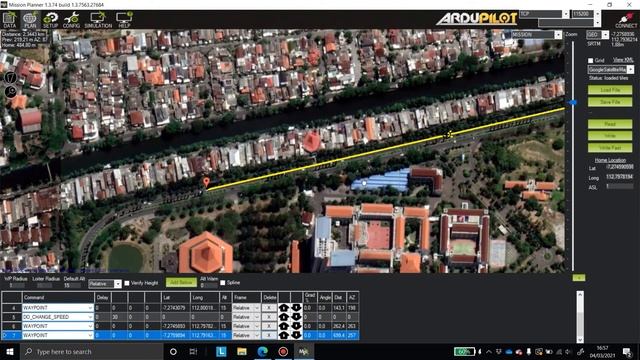Image resolution: width=640 pixels, height=360 pixels.
Task: Open row 7 Frame Relative dropdown
Action: tap(257, 335)
